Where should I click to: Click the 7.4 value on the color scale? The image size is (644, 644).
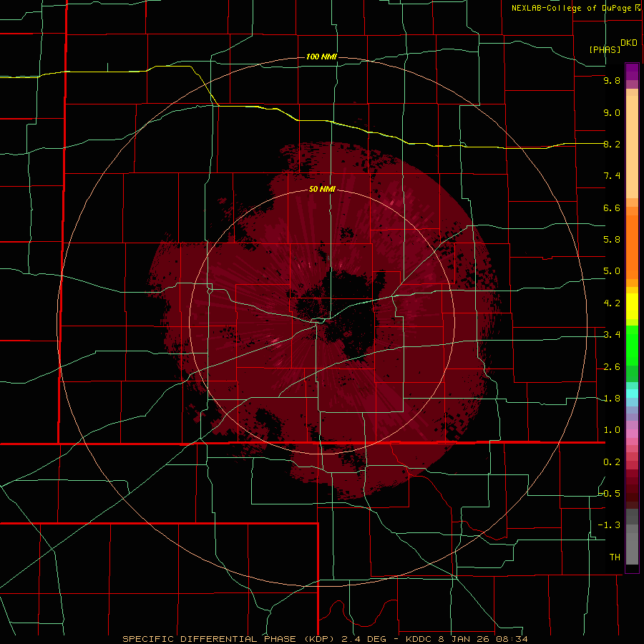612,176
